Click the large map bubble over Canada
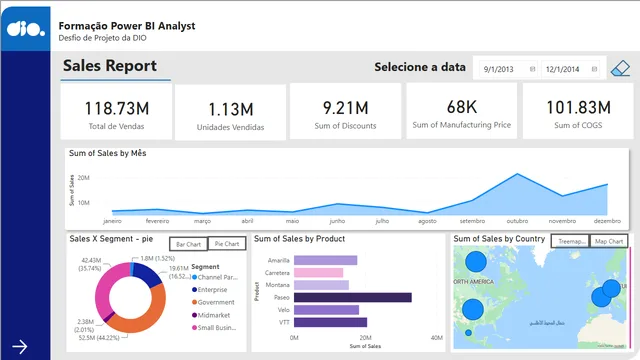The image size is (640, 360). pyautogui.click(x=476, y=261)
